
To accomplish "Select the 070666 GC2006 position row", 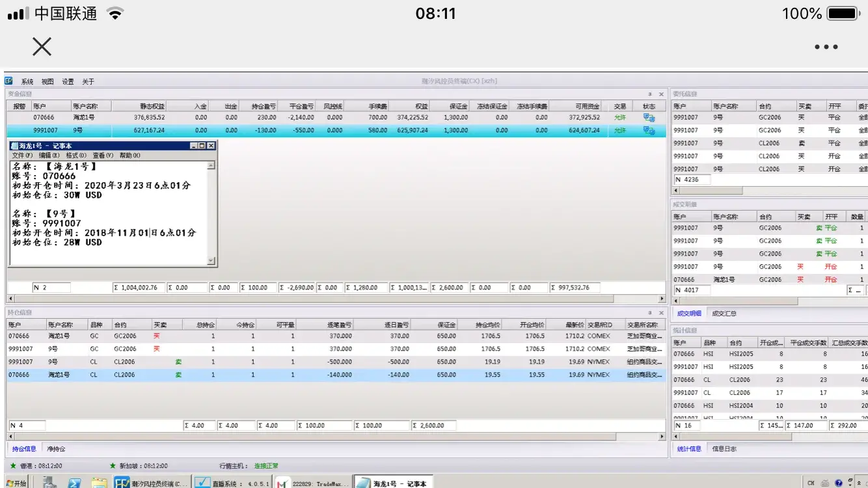I will pos(336,336).
